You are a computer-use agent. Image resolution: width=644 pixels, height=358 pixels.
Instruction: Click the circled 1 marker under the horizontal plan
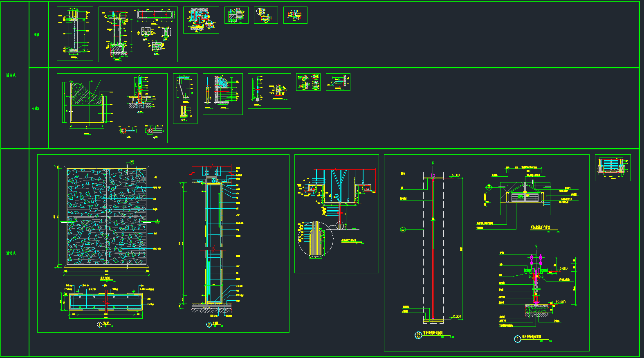(x=99, y=325)
